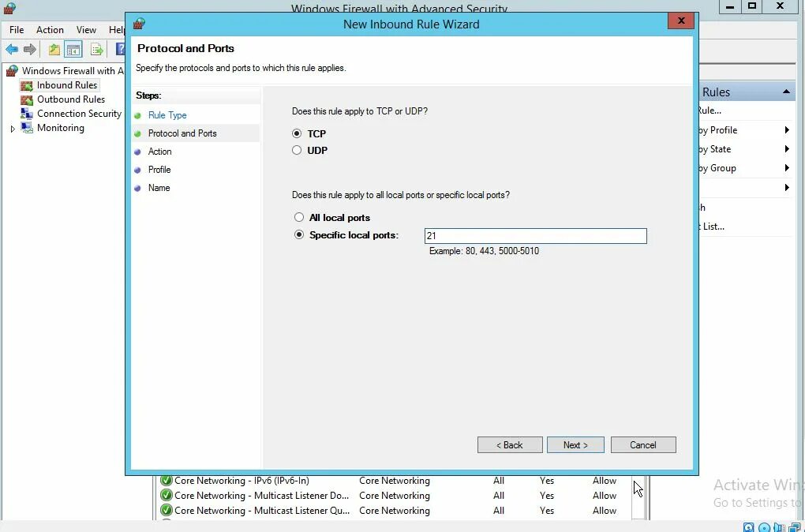Expand the Monitoring tree node arrow
The image size is (805, 532).
point(13,129)
